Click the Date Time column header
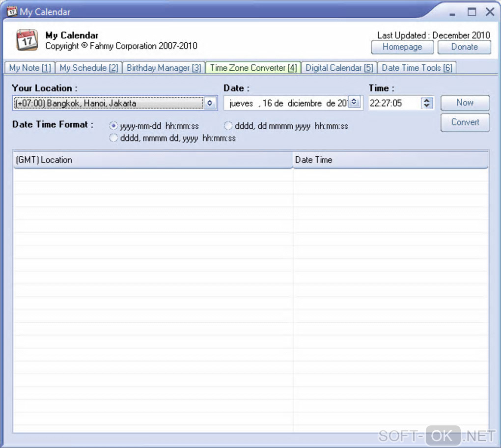Viewport: 501px width, 448px height. click(390, 160)
